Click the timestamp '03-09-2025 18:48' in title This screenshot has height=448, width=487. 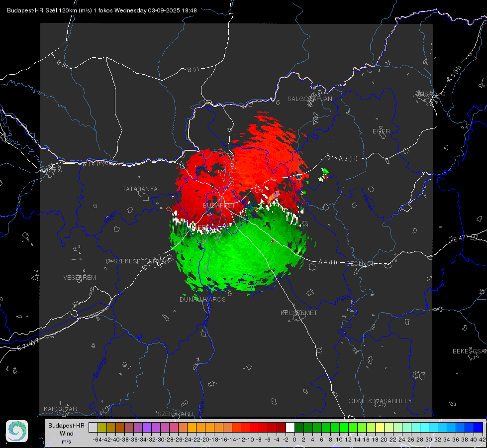click(172, 10)
